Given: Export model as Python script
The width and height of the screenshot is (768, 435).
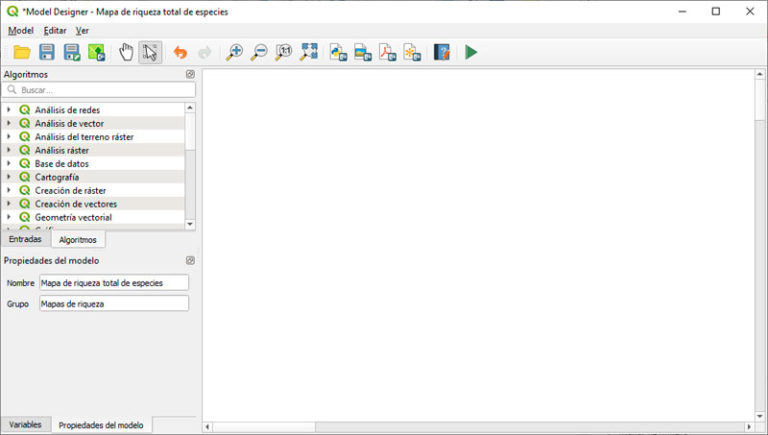Looking at the screenshot, I should tap(338, 52).
